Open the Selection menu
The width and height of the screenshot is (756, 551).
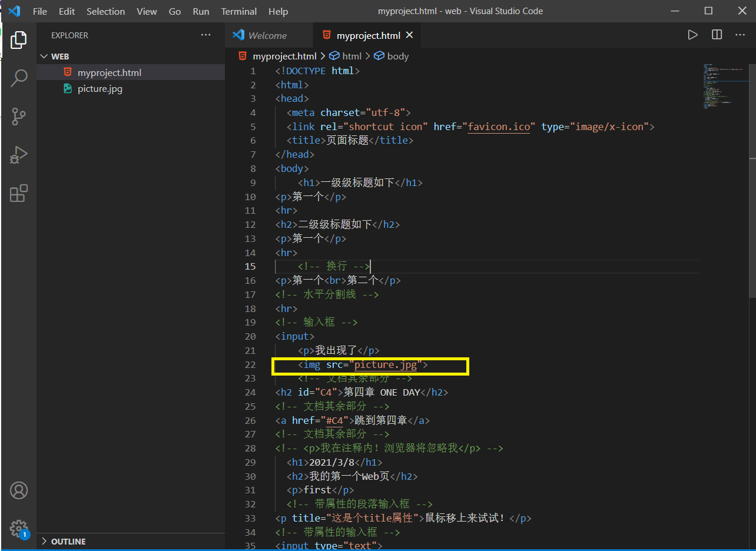click(105, 11)
